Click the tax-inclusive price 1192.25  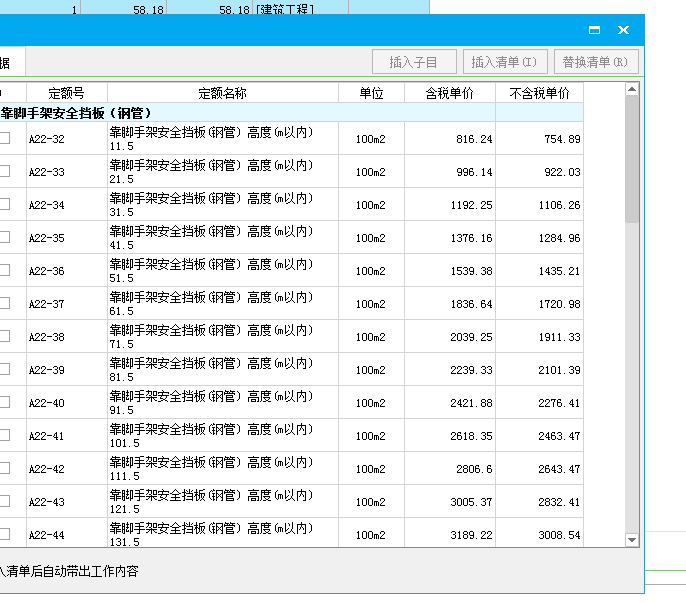tap(472, 205)
